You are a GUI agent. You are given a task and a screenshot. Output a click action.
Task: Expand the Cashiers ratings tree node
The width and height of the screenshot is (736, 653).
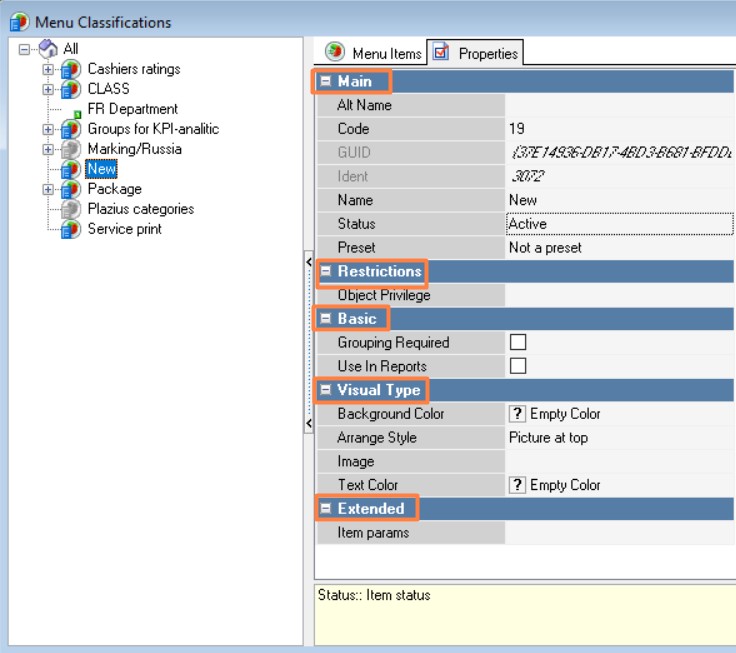(48, 69)
